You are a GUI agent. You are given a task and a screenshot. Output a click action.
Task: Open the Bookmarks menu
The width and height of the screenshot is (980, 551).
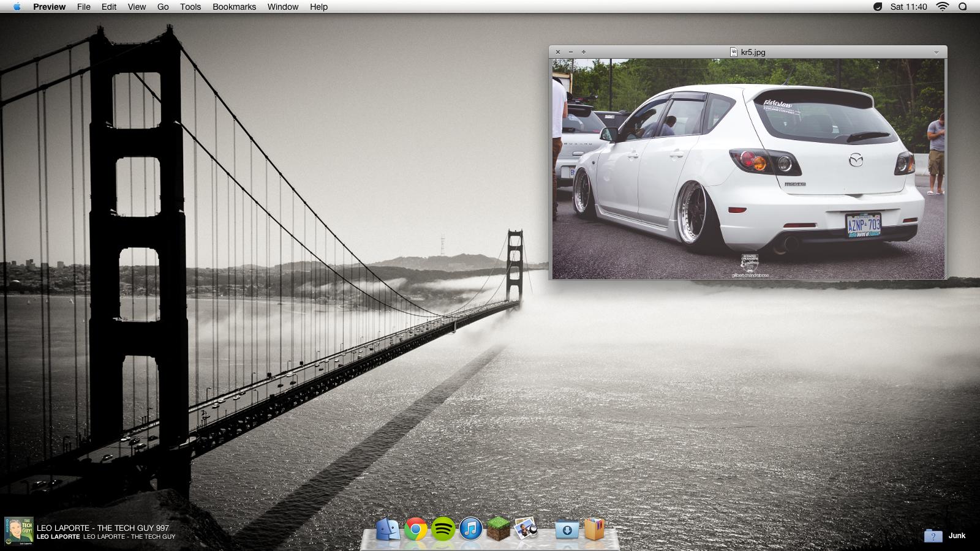click(234, 7)
